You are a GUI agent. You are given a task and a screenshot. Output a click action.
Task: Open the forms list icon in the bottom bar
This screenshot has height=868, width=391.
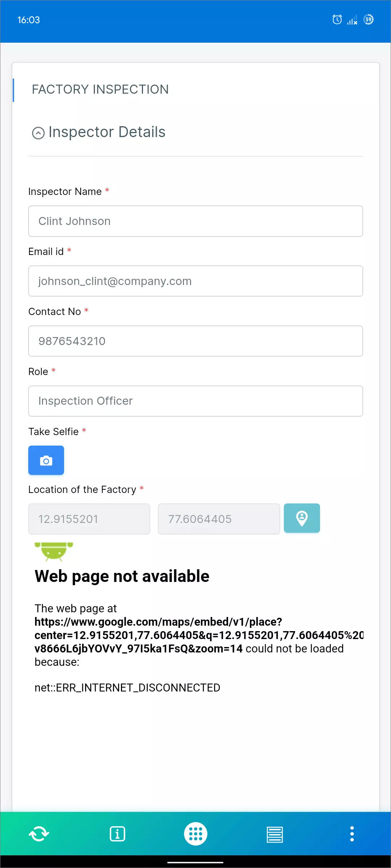[274, 834]
